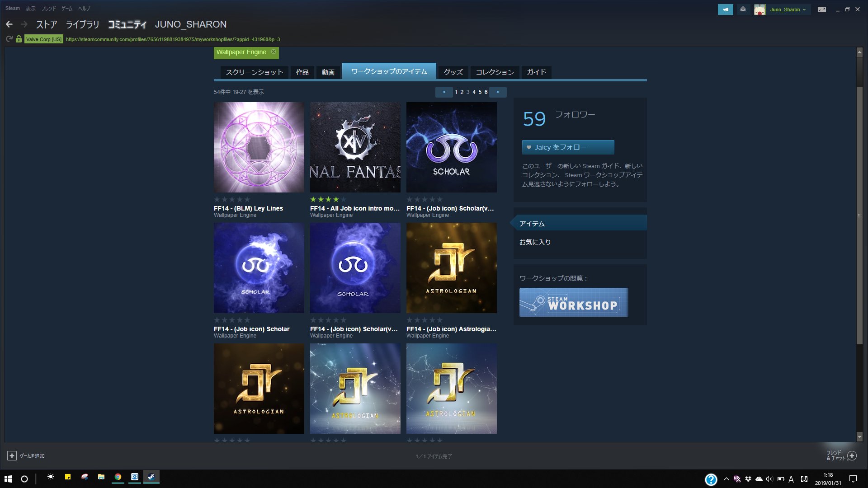The height and width of the screenshot is (488, 868).
Task: Click the announcements megaphone icon
Action: click(x=725, y=9)
